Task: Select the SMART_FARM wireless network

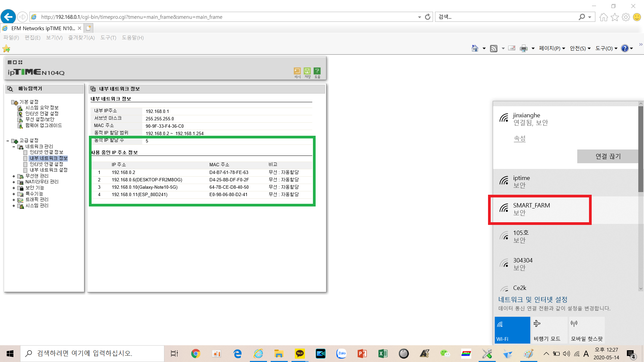Action: [x=540, y=209]
